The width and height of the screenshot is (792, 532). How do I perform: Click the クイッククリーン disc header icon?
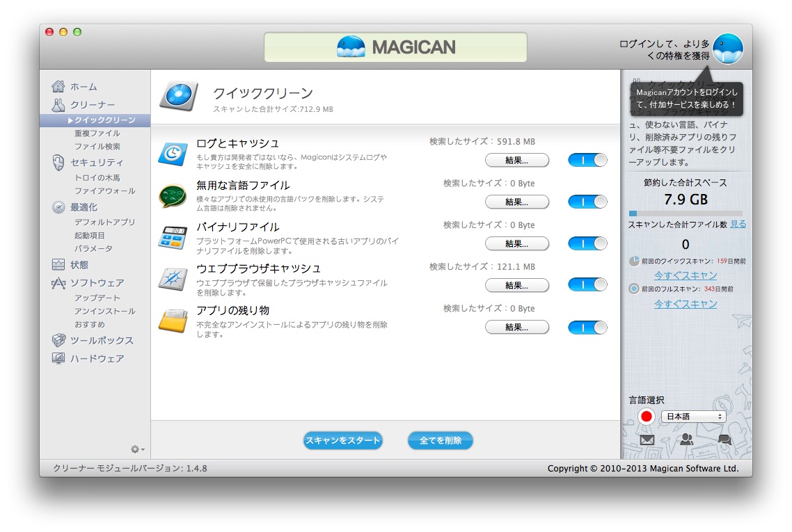coord(178,96)
